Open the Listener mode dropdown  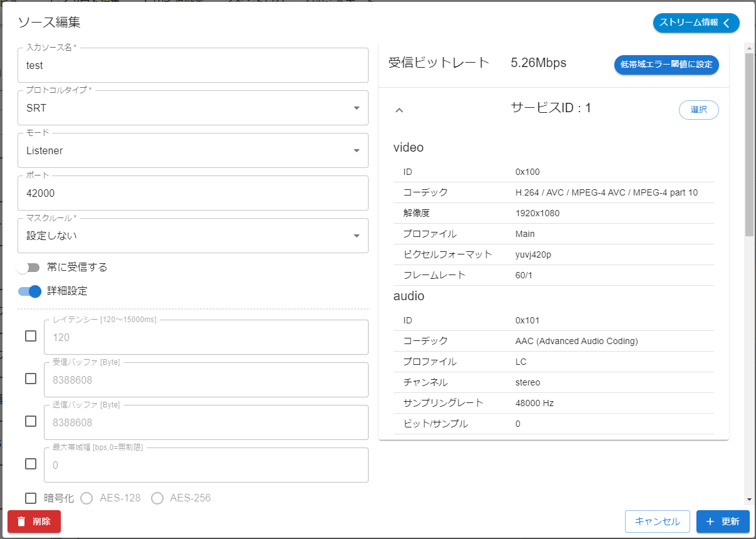188,150
